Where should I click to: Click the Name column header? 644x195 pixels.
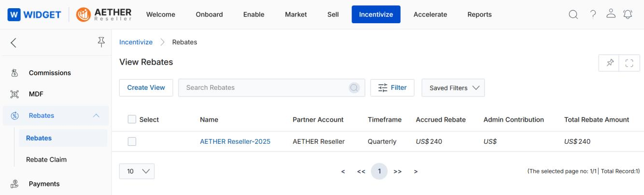click(209, 120)
